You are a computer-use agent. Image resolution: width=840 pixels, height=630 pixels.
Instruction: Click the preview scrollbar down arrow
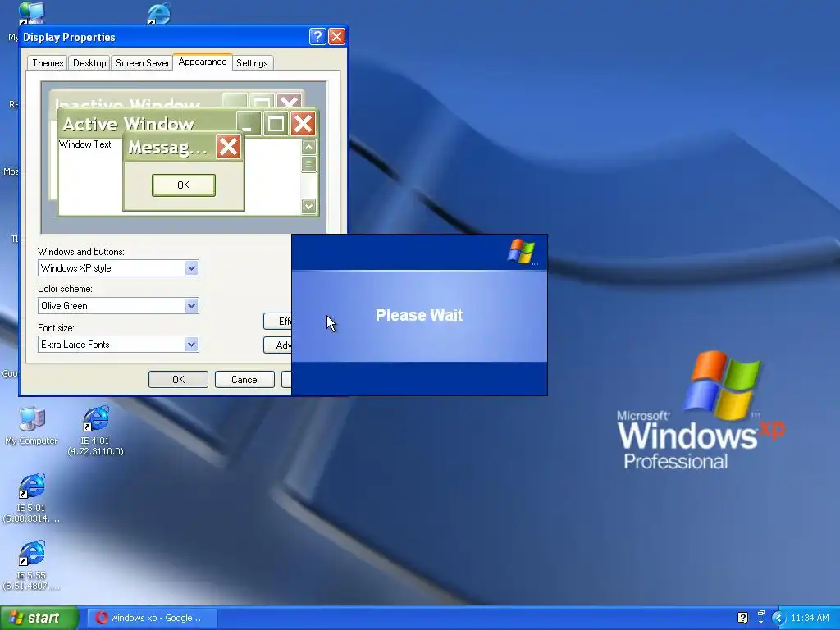(308, 206)
